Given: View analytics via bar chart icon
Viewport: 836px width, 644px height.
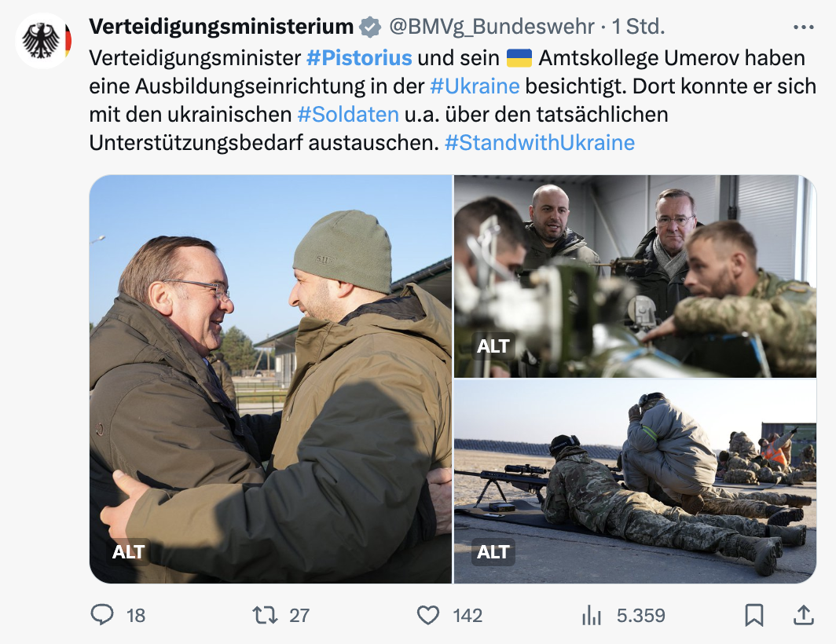Looking at the screenshot, I should (x=592, y=615).
